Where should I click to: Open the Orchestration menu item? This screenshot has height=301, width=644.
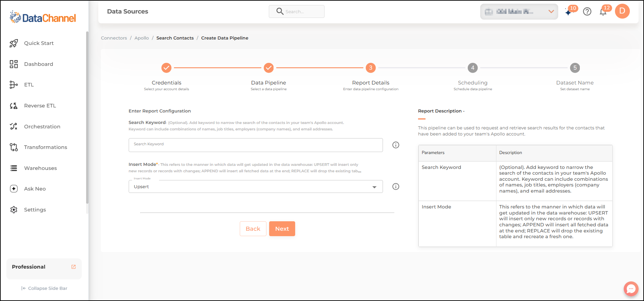pos(42,127)
